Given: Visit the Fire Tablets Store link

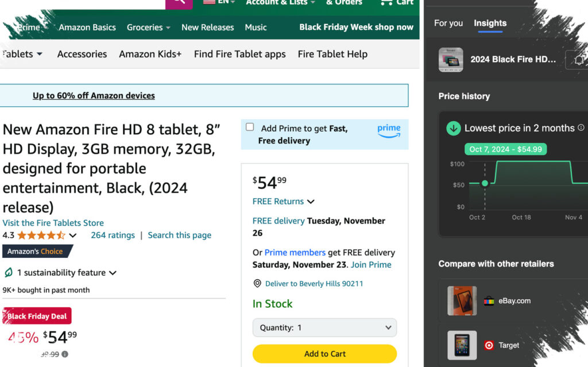Looking at the screenshot, I should pos(53,223).
